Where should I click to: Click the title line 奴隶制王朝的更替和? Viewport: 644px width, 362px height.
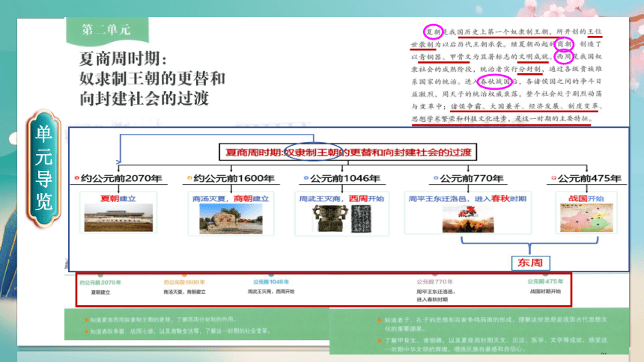[152, 79]
